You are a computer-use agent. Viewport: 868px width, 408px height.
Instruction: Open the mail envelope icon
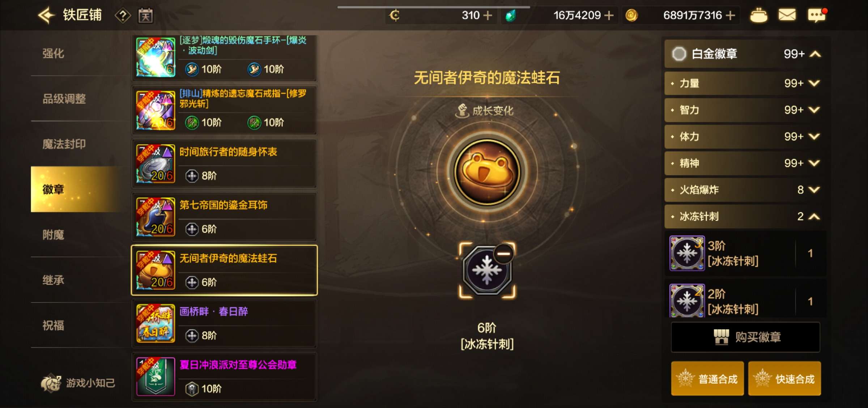(x=787, y=15)
